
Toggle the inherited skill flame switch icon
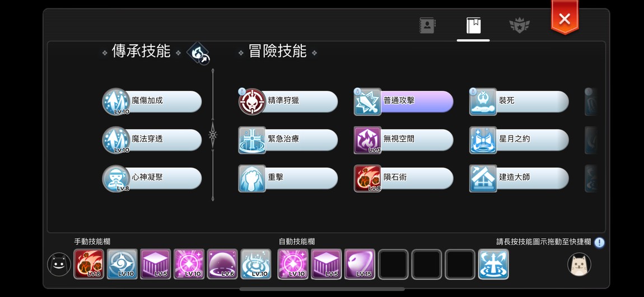(x=199, y=53)
